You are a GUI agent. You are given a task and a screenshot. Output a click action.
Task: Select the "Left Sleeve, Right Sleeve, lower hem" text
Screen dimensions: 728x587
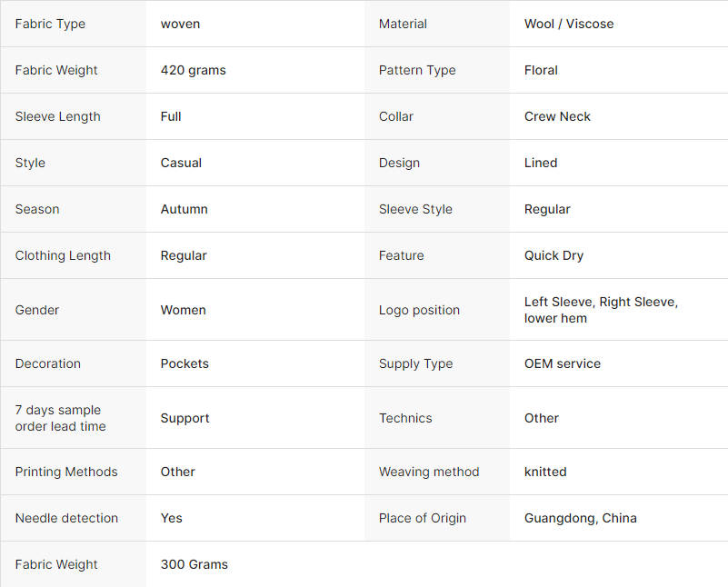(x=601, y=310)
